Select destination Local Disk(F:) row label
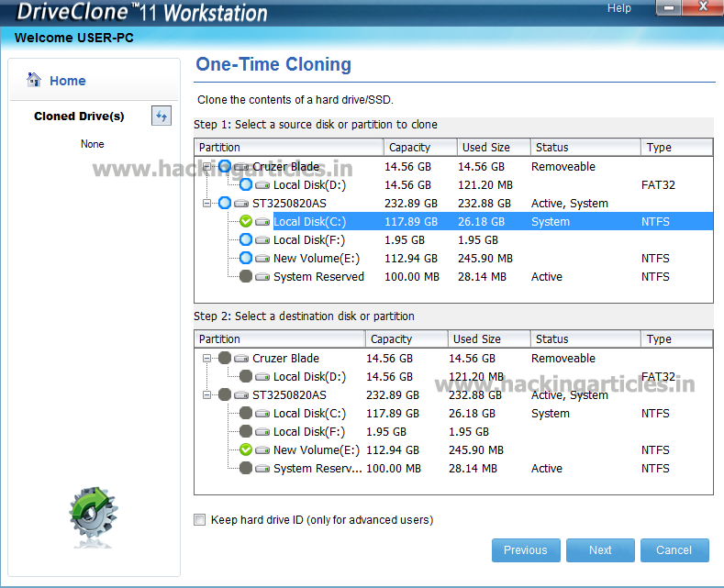The image size is (724, 588). (x=309, y=431)
